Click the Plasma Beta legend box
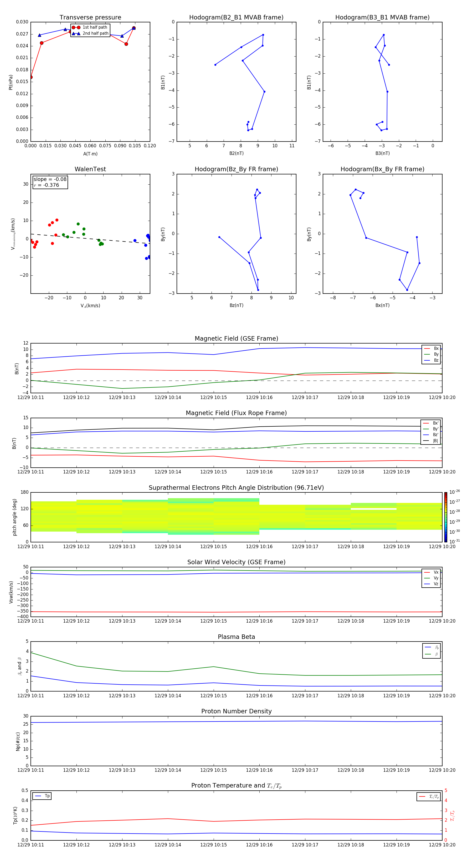 coord(431,651)
